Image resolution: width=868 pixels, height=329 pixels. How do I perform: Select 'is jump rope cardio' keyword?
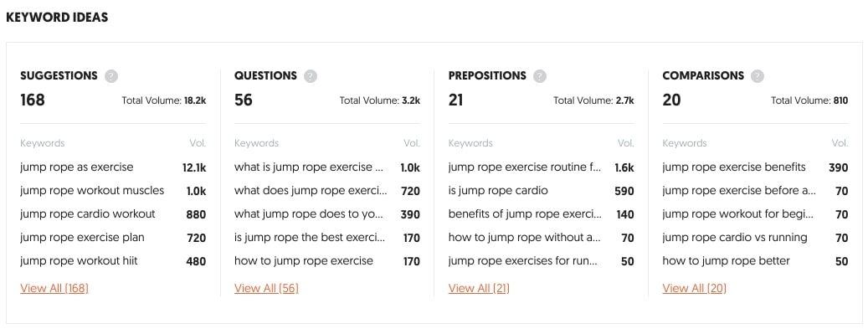[x=498, y=191]
